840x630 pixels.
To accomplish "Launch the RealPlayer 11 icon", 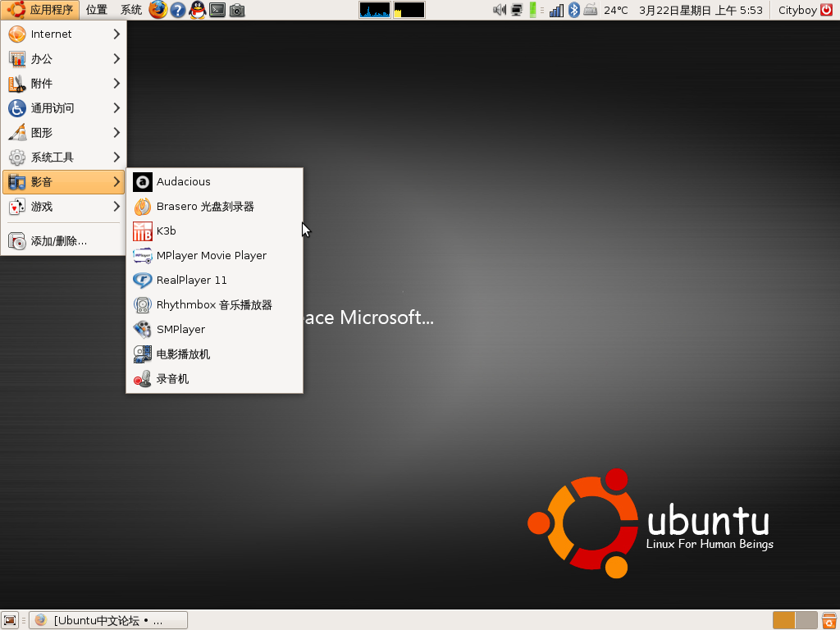I will click(143, 281).
